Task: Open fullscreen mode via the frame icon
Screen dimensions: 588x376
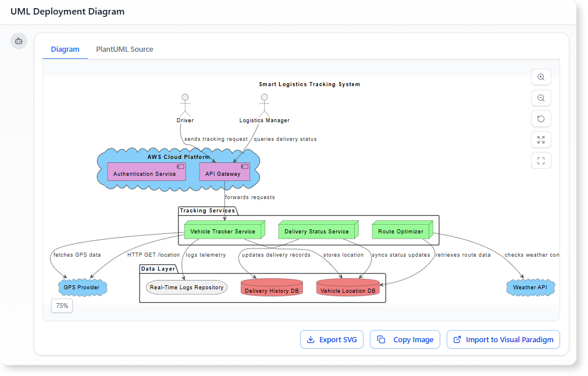Action: point(541,161)
